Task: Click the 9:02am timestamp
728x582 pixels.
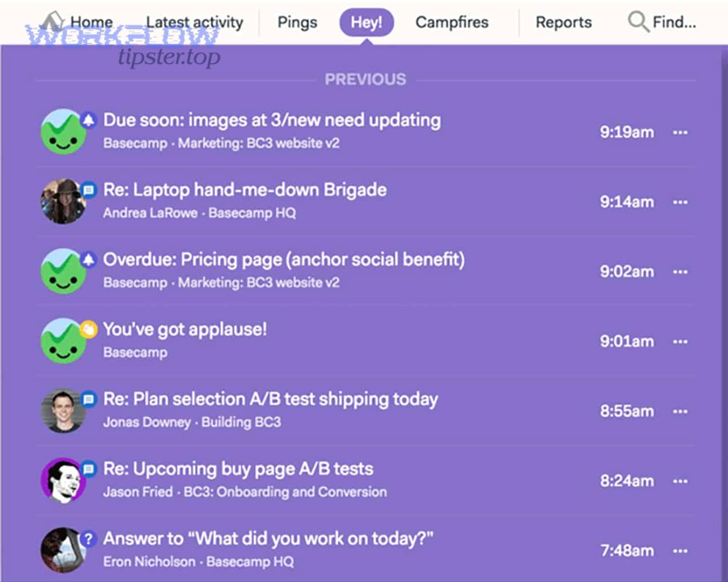Action: click(x=627, y=272)
